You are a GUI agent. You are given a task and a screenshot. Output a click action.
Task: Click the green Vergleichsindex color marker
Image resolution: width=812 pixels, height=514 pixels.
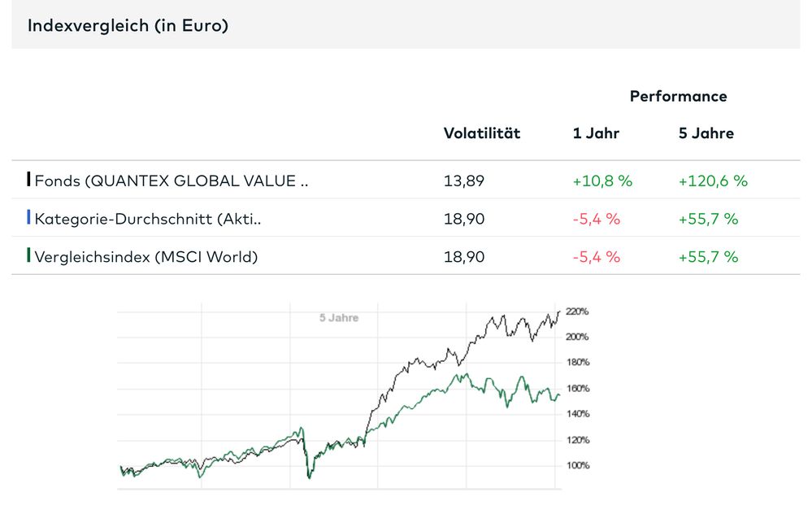click(x=29, y=256)
